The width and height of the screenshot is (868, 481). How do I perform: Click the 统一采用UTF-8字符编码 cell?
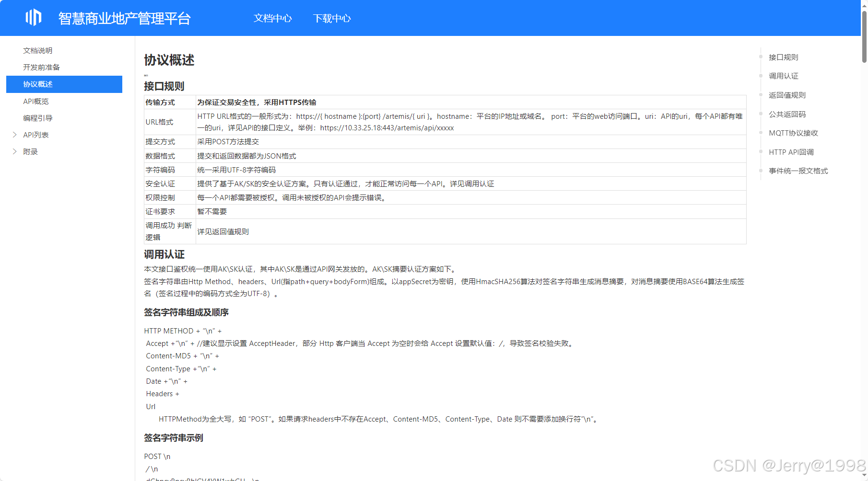coord(471,170)
